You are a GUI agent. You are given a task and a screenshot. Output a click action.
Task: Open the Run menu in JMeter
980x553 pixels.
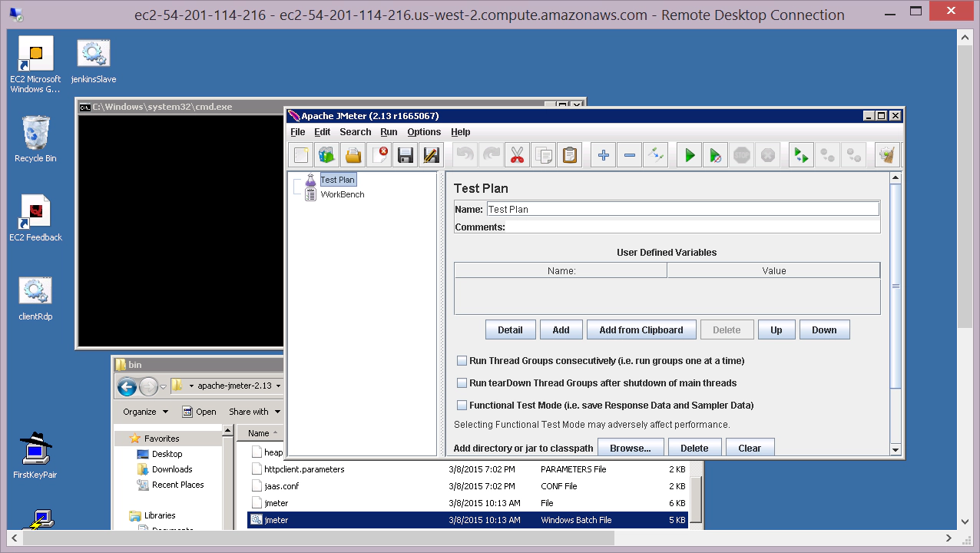(389, 131)
